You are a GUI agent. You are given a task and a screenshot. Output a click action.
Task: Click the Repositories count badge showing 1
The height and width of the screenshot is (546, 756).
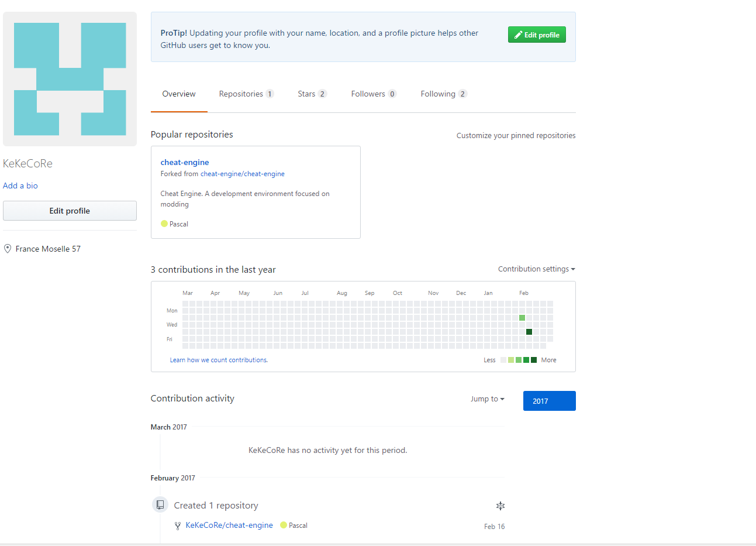tap(270, 94)
